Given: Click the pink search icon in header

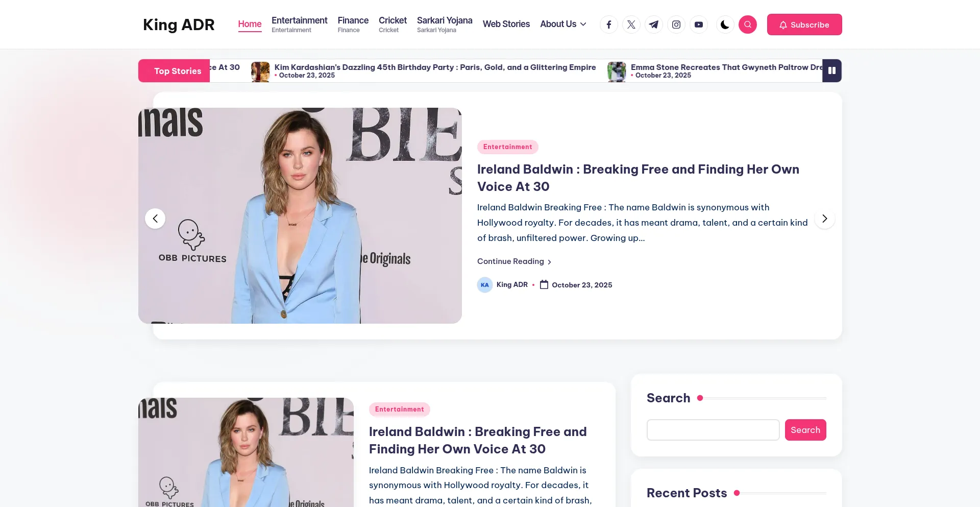Looking at the screenshot, I should [x=748, y=25].
